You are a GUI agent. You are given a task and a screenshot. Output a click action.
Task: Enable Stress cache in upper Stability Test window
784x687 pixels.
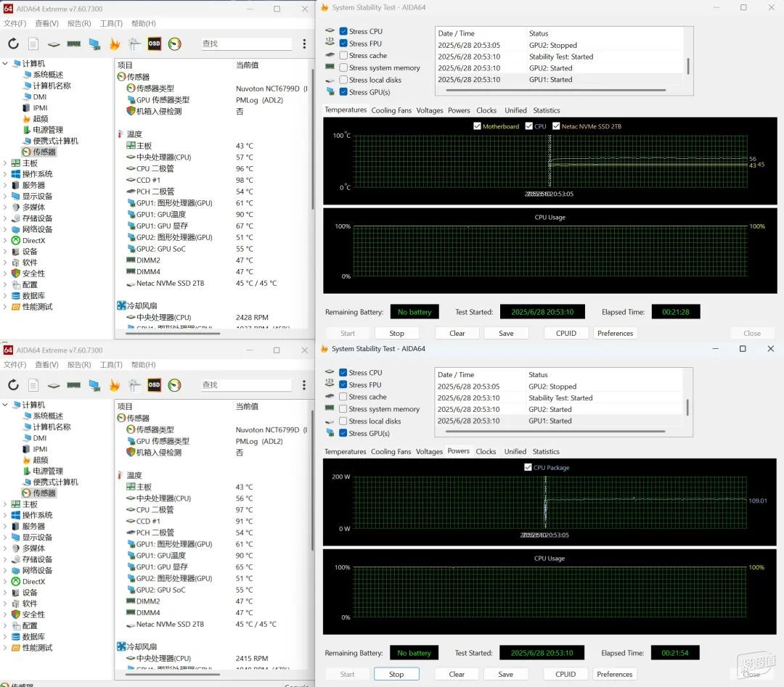[343, 55]
